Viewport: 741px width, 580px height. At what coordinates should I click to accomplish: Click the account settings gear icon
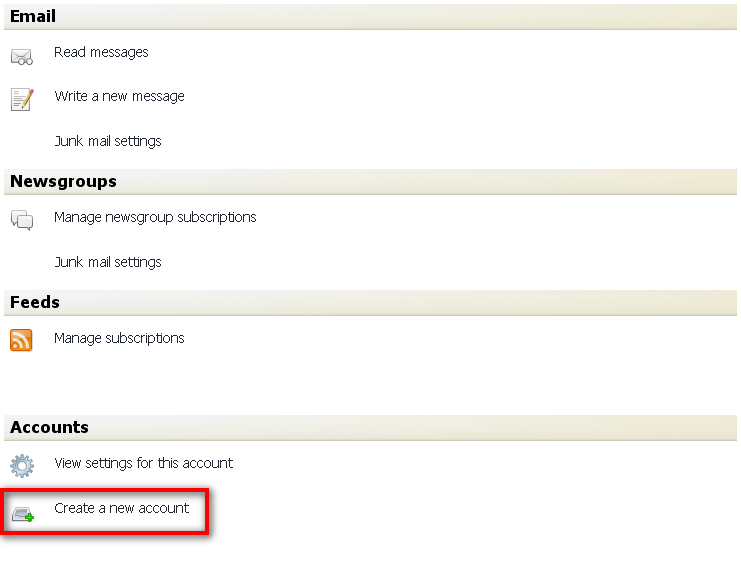pos(22,465)
